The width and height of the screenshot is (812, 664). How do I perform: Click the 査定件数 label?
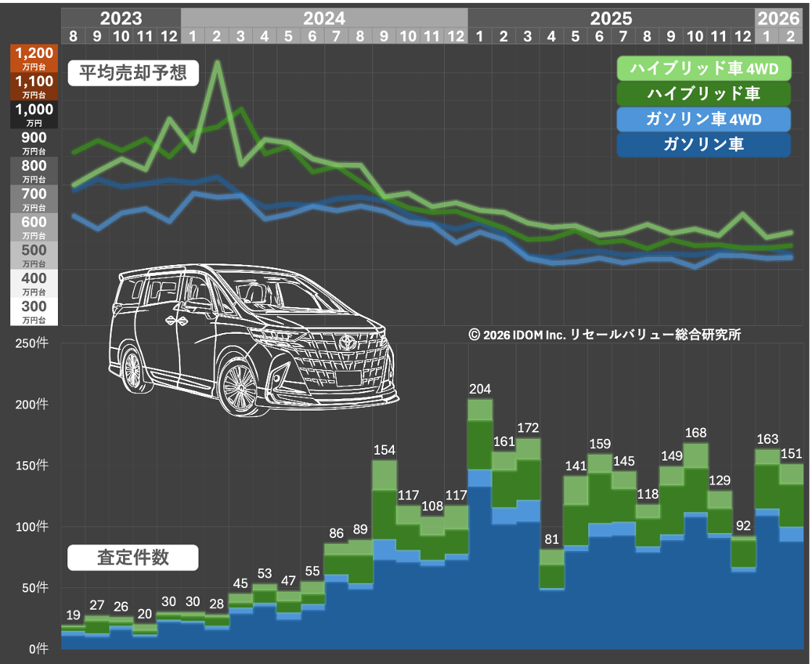coord(133,557)
